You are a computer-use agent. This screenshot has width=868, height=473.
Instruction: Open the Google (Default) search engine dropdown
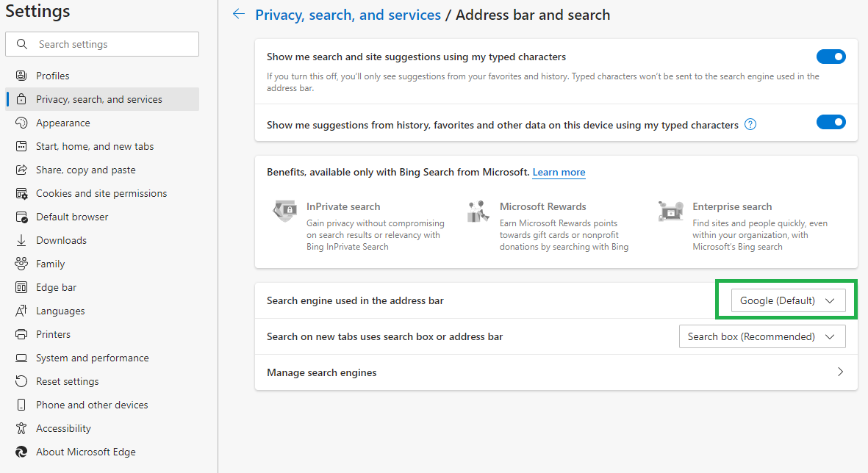[788, 300]
